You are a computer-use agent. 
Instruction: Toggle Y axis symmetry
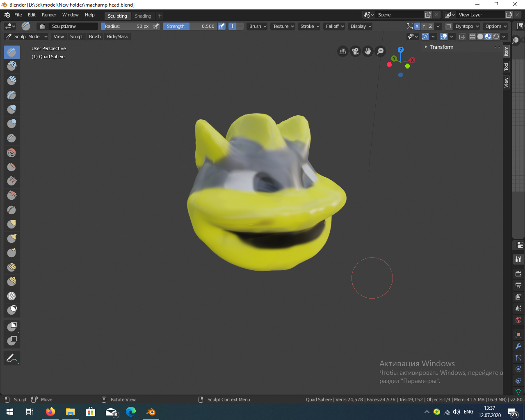[x=424, y=26]
